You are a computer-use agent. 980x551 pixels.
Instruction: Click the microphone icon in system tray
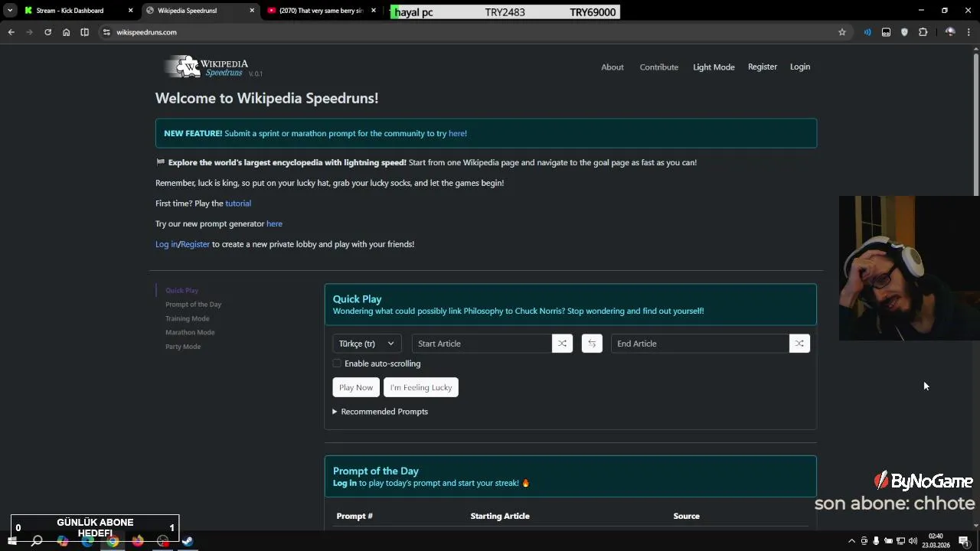tap(876, 541)
